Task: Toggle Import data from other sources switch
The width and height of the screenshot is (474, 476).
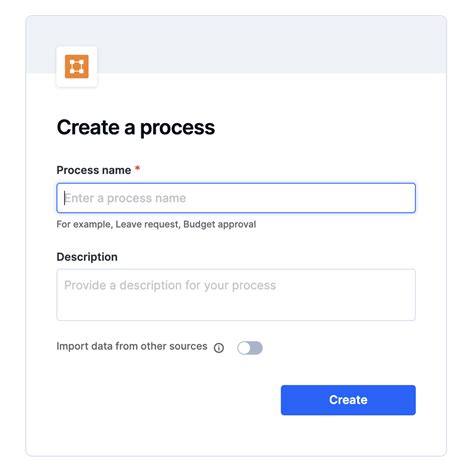Action: click(250, 348)
